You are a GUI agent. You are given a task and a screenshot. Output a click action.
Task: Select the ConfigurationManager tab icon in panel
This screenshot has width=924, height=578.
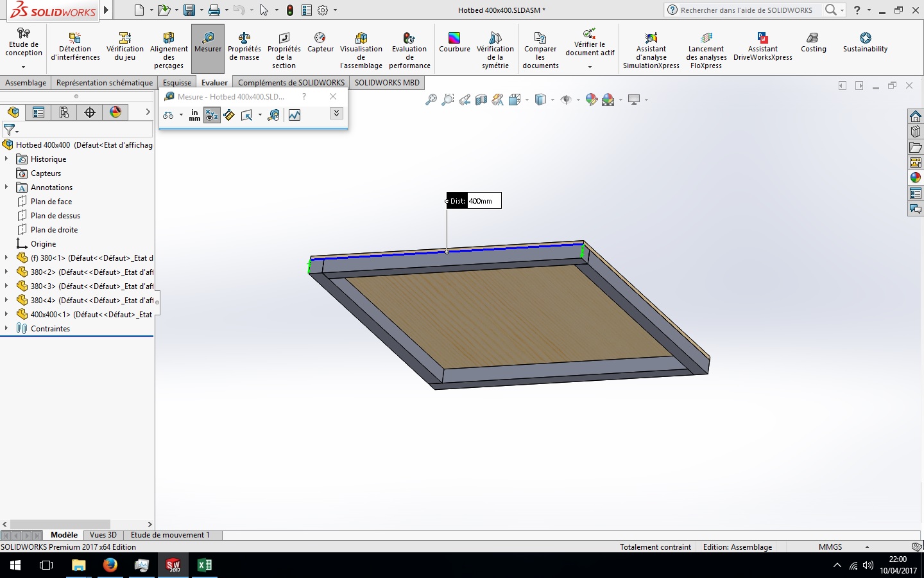pyautogui.click(x=64, y=112)
